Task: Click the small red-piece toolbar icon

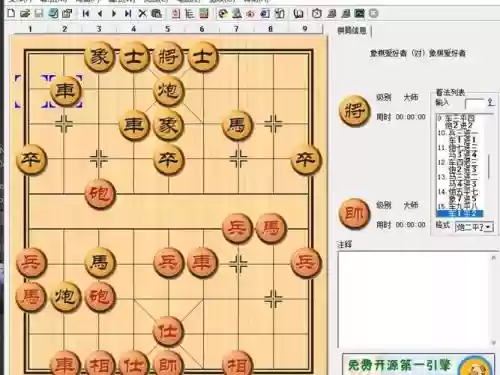Action: (251, 14)
